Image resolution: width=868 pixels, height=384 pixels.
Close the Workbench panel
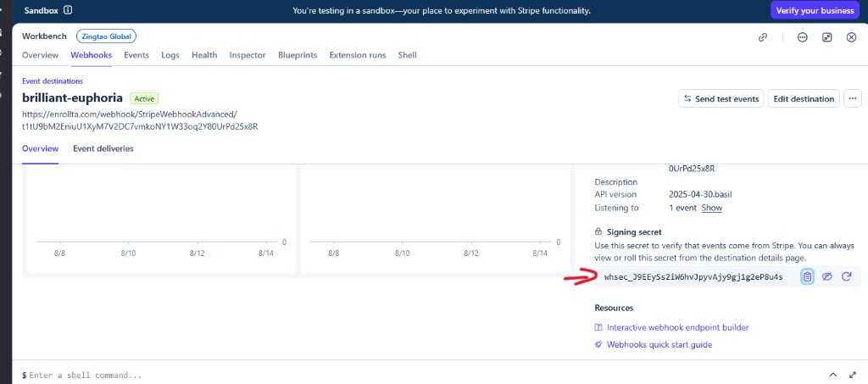[852, 37]
